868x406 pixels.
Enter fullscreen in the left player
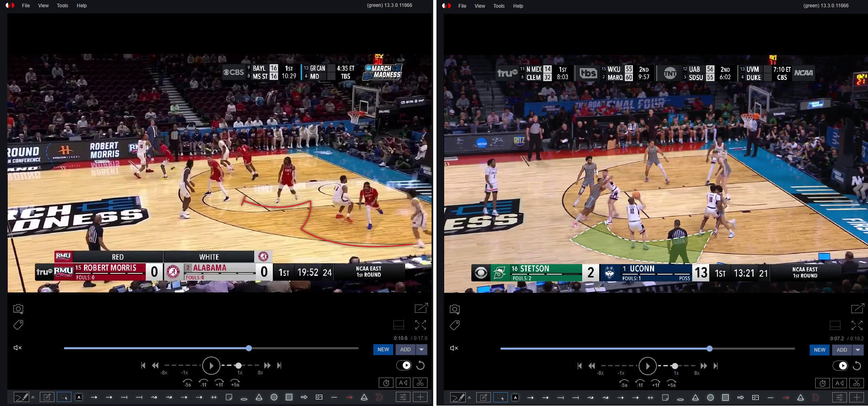tap(421, 325)
